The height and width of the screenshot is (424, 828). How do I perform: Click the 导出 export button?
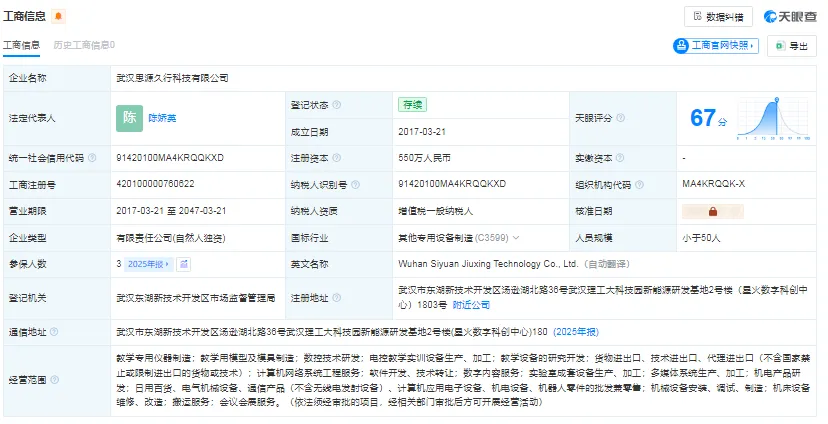click(792, 46)
